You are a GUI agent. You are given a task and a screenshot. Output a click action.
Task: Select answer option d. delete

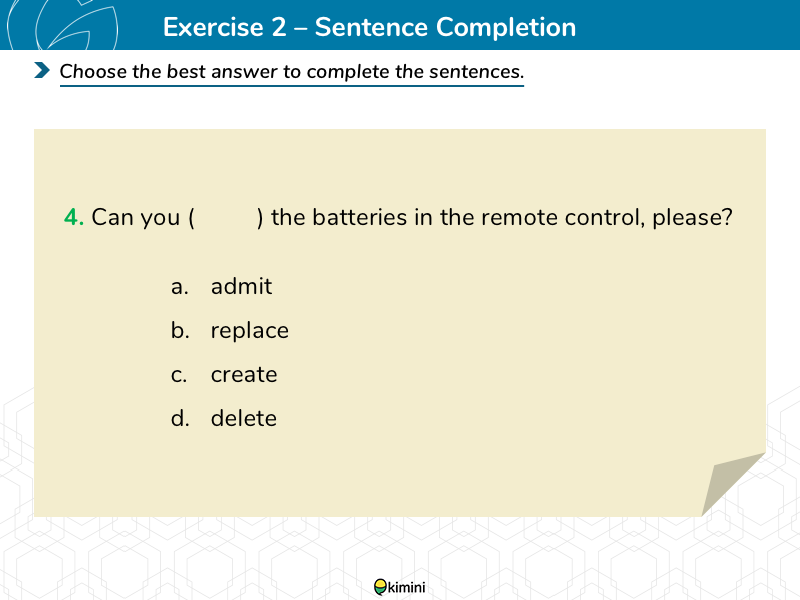point(224,418)
